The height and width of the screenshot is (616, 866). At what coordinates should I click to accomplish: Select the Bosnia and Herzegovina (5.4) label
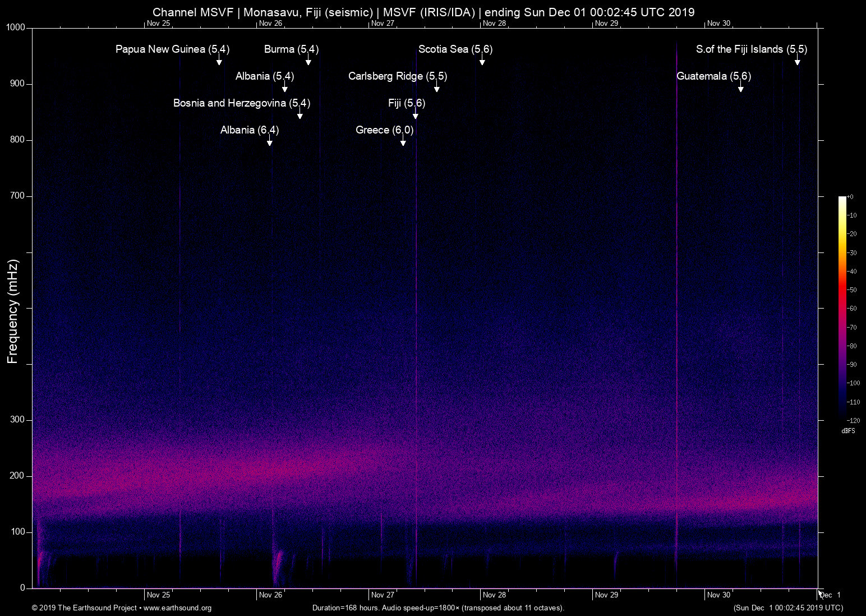point(242,103)
